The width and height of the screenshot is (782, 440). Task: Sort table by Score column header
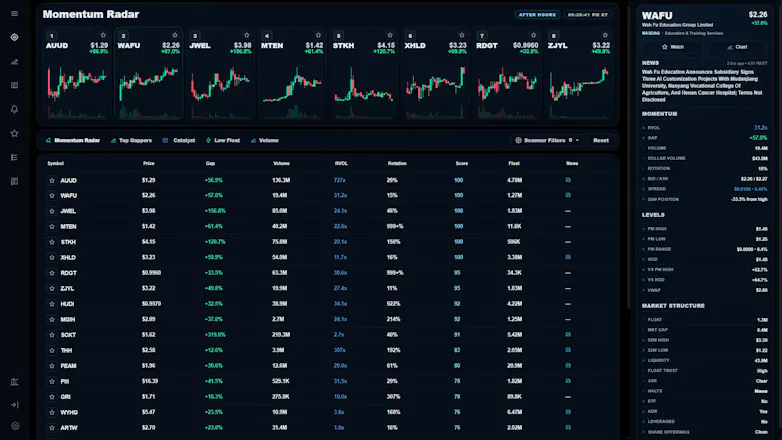[461, 163]
